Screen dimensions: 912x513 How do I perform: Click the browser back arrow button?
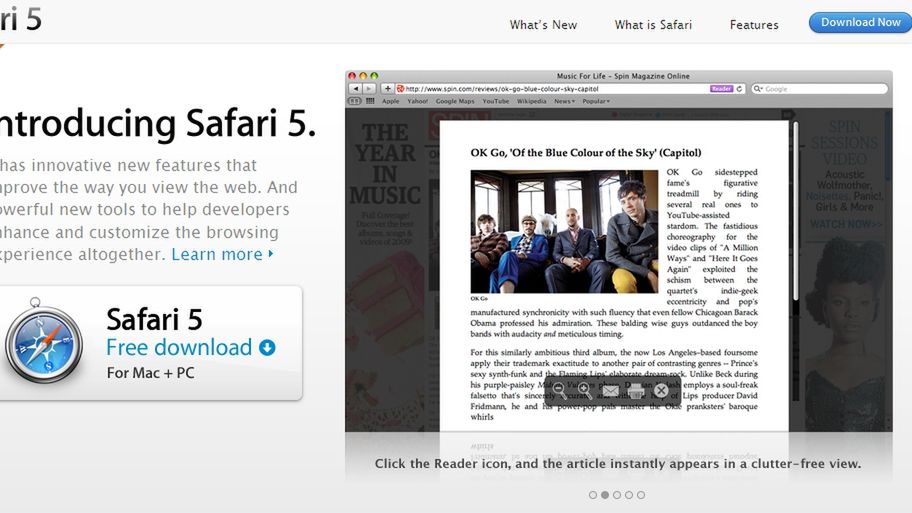[355, 89]
